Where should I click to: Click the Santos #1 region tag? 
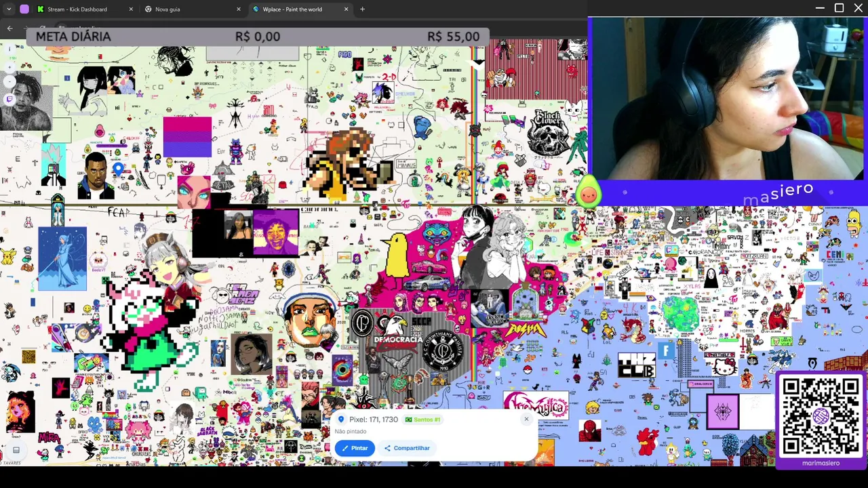click(x=423, y=420)
